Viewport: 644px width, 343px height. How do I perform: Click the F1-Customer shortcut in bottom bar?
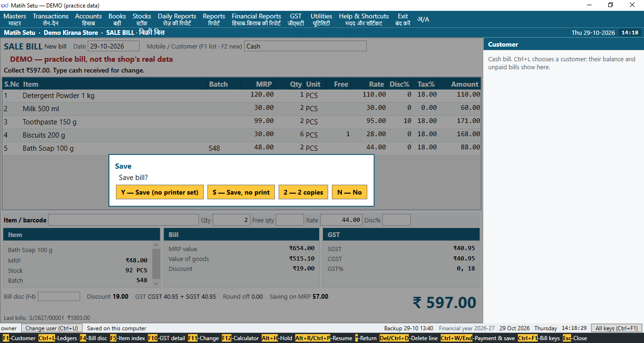click(x=19, y=338)
